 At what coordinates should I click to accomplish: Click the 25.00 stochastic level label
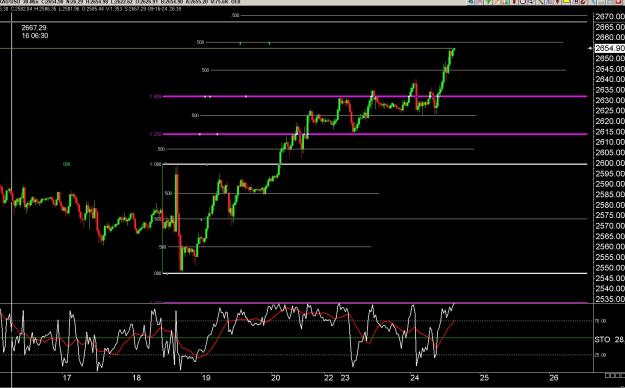[x=601, y=355]
